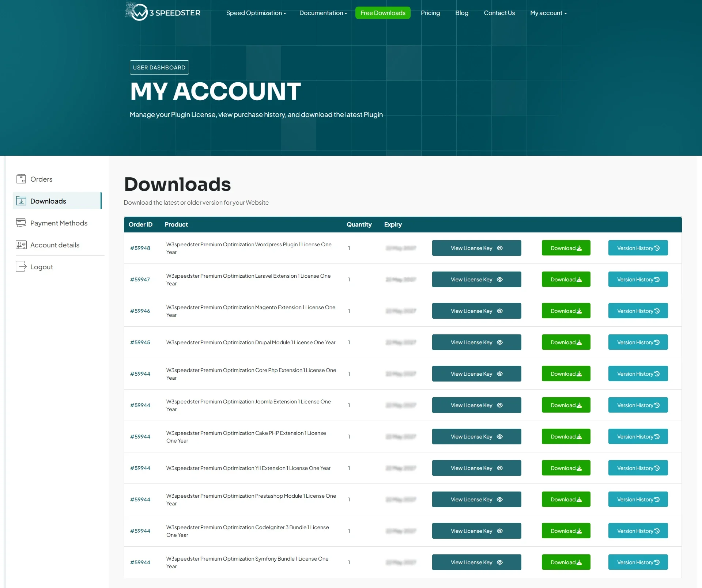Click the eye icon for Joomla Extension license

coord(500,405)
